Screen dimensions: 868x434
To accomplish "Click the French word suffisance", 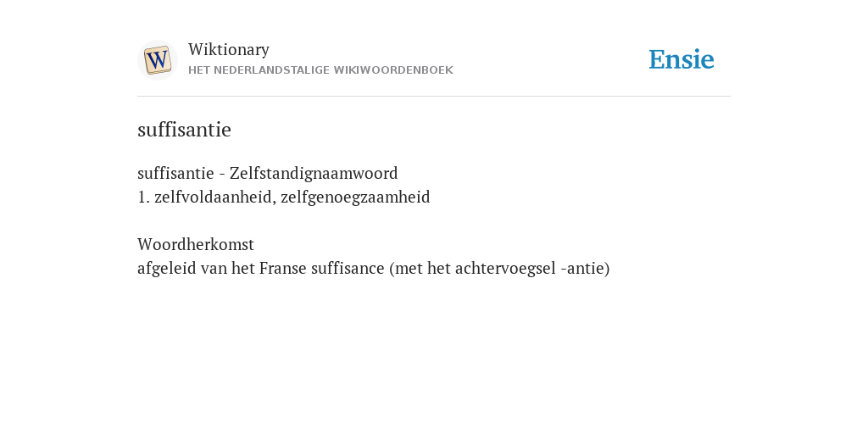I will (348, 269).
